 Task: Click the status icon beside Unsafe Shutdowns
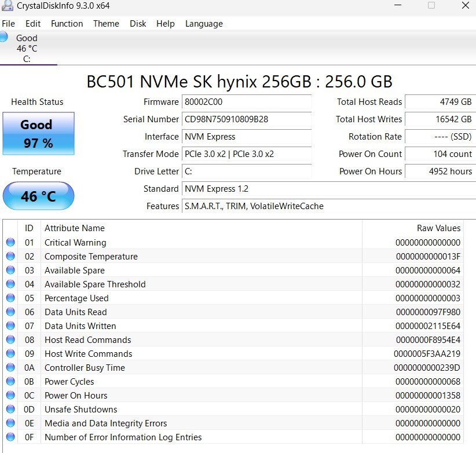pos(10,410)
